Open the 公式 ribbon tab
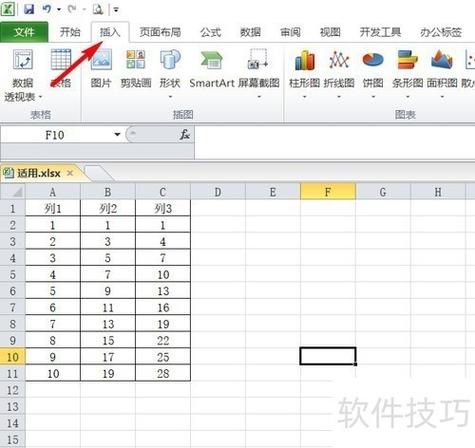 [210, 32]
